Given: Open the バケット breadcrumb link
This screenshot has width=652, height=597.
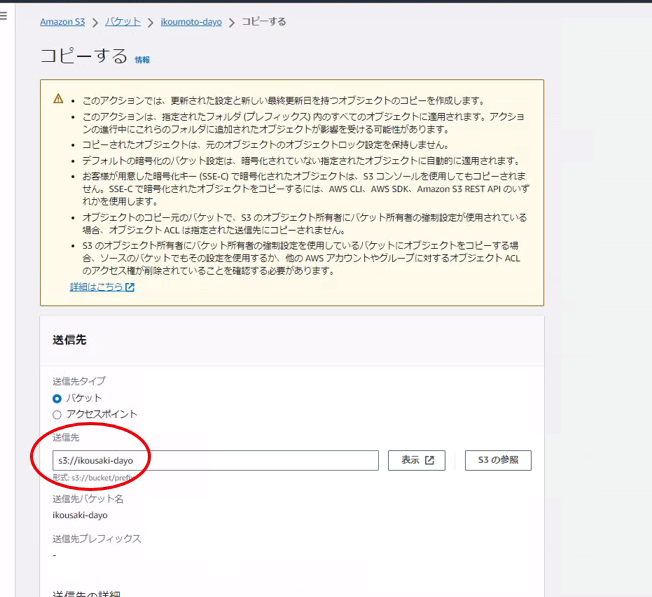Looking at the screenshot, I should pos(122,21).
